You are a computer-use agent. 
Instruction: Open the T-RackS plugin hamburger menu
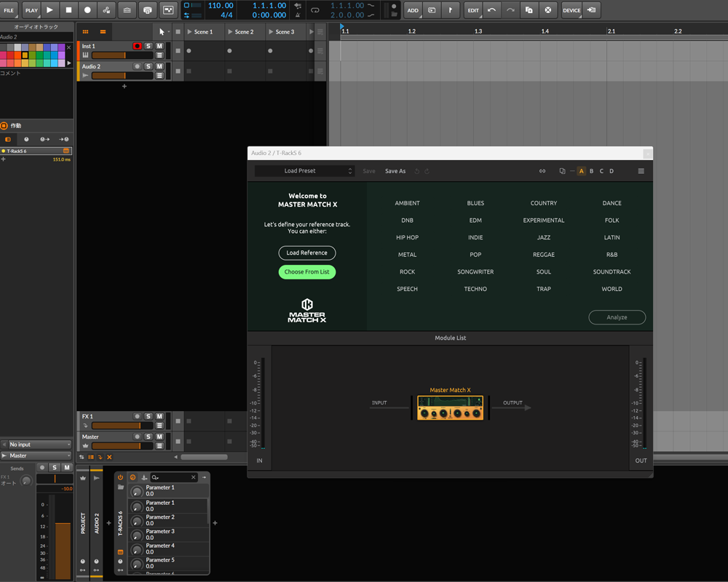(x=641, y=171)
